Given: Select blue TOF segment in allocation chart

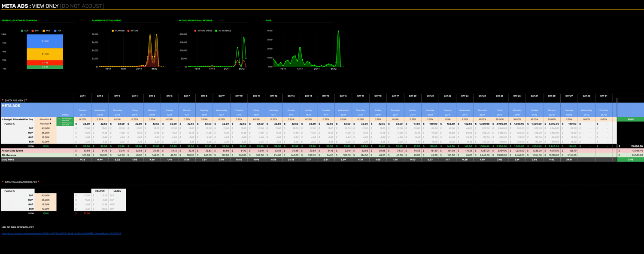Looking at the screenshot, I should coord(45,41).
